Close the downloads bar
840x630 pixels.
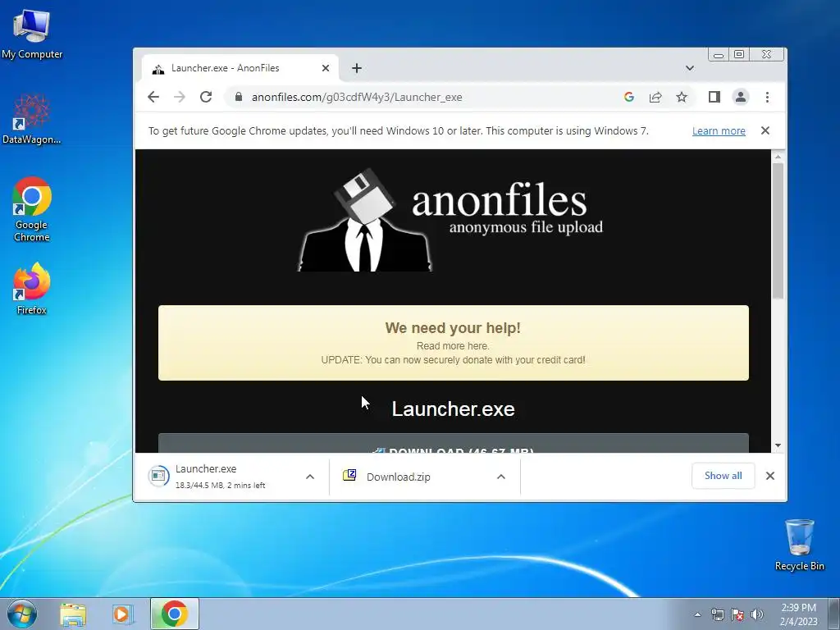pyautogui.click(x=769, y=476)
